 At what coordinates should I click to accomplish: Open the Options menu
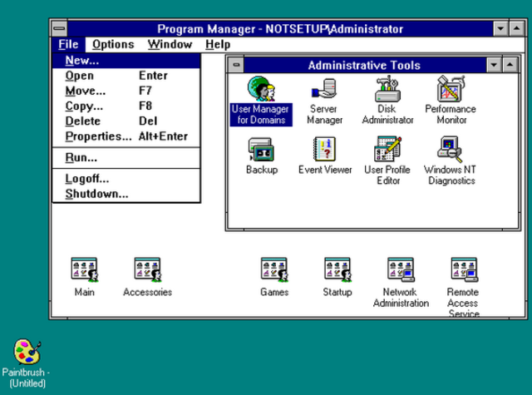(113, 44)
